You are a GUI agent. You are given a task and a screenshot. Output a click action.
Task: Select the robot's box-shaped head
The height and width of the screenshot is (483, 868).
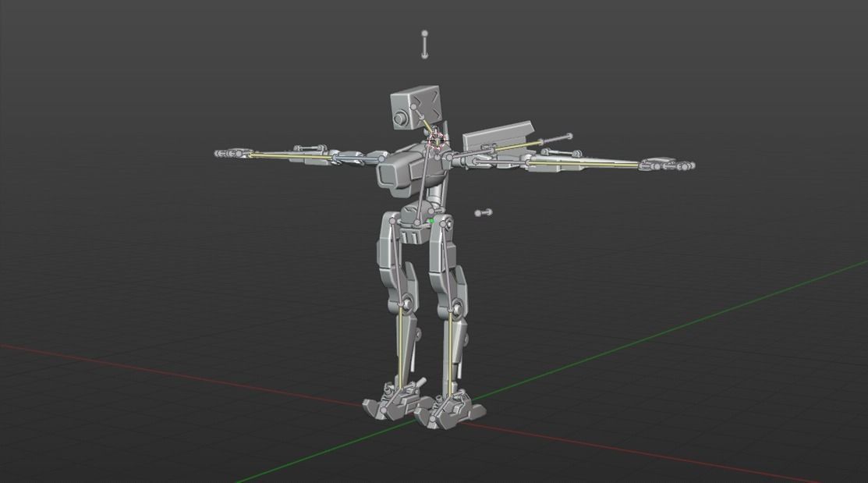[x=415, y=108]
